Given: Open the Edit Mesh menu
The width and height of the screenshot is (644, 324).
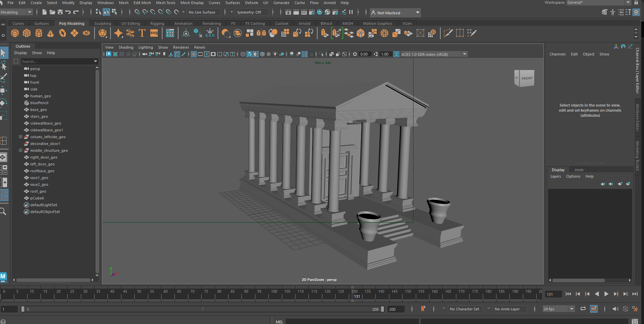Looking at the screenshot, I should click(x=142, y=3).
